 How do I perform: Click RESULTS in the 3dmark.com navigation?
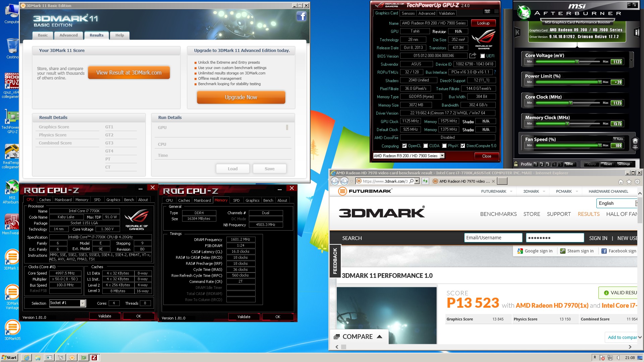[x=588, y=214]
